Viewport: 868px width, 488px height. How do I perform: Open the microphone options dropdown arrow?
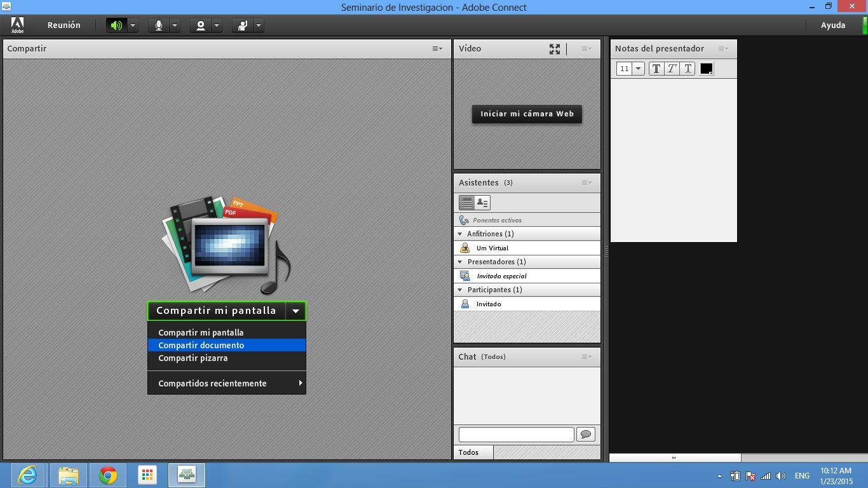click(174, 25)
